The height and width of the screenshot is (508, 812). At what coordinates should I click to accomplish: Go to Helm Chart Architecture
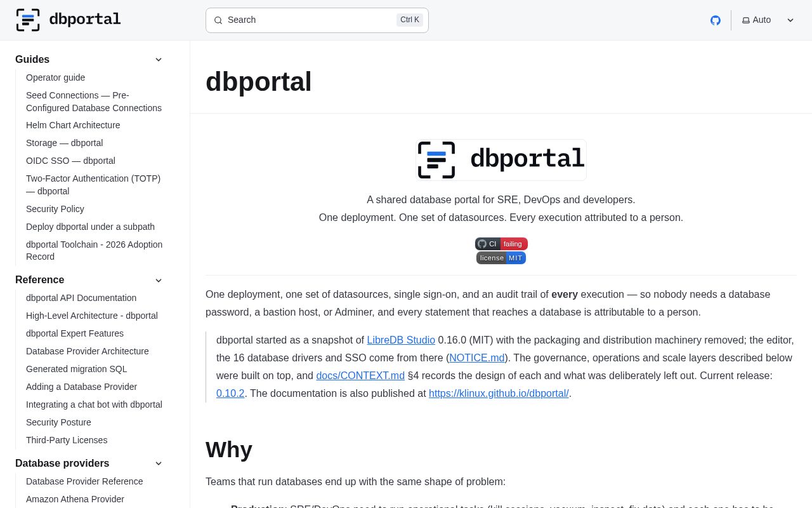click(x=73, y=125)
